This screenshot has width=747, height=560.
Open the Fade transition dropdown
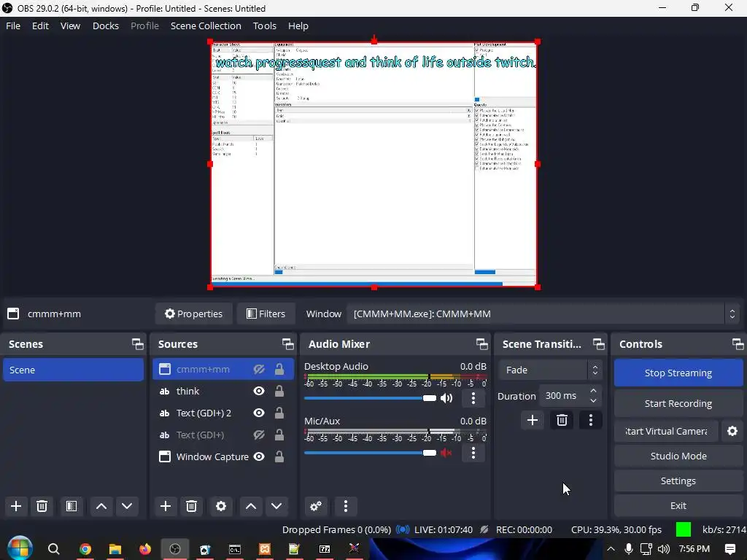click(550, 370)
